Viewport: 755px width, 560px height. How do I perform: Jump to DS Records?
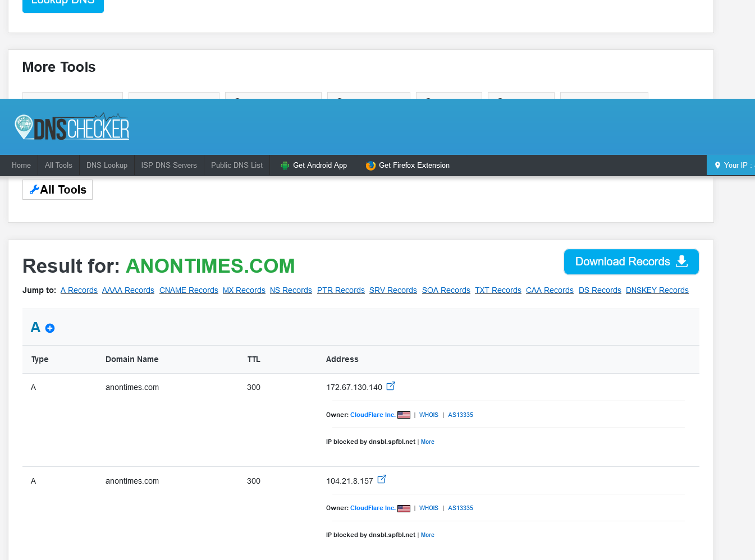pyautogui.click(x=600, y=290)
